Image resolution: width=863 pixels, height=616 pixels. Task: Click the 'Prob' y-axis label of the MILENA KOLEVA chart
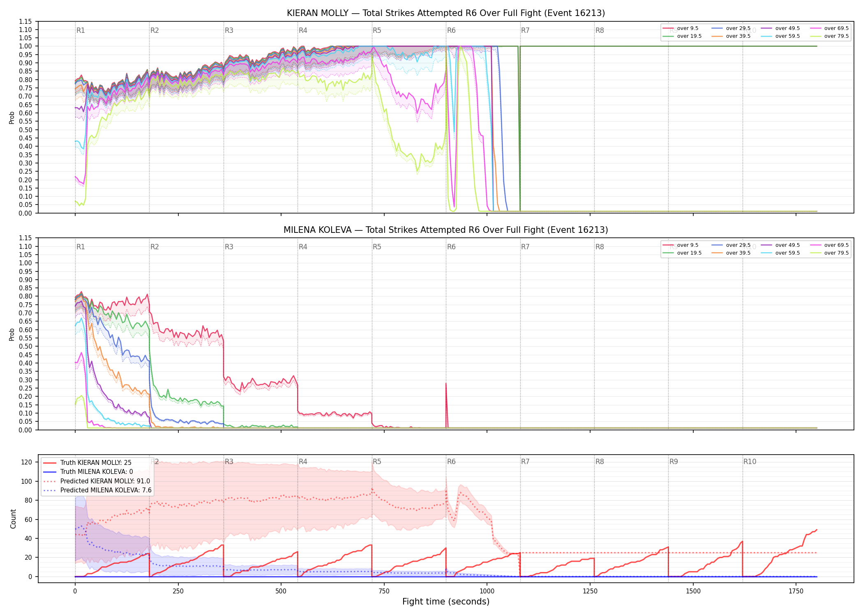coord(12,334)
